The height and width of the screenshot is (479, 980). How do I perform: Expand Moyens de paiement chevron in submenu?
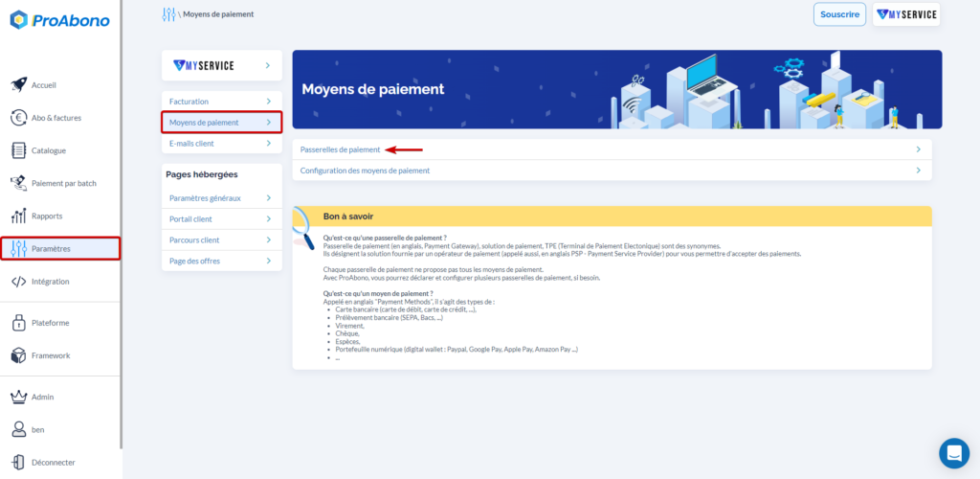click(268, 123)
